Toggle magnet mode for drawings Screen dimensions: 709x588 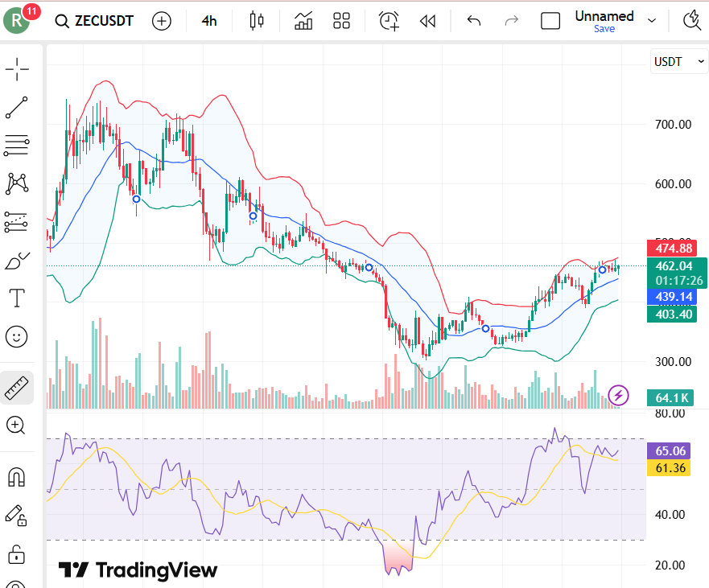tap(16, 475)
